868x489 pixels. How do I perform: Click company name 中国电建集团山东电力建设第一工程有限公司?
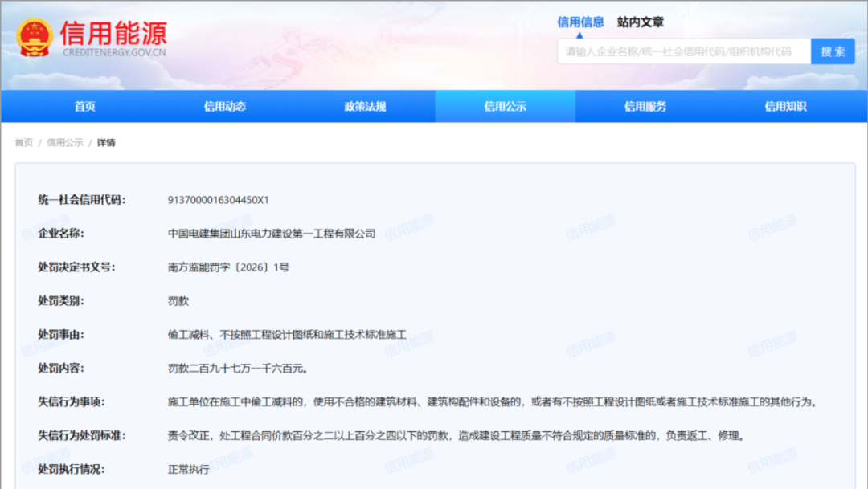pyautogui.click(x=272, y=234)
